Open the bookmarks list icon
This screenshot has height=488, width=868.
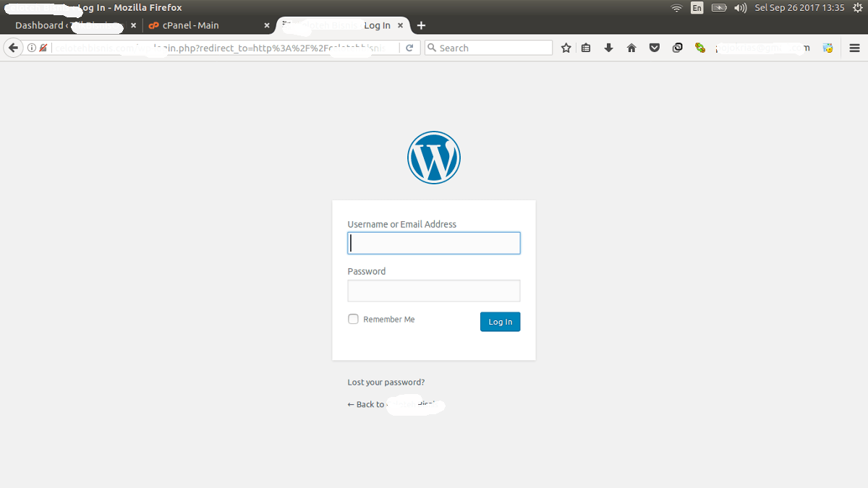point(586,48)
